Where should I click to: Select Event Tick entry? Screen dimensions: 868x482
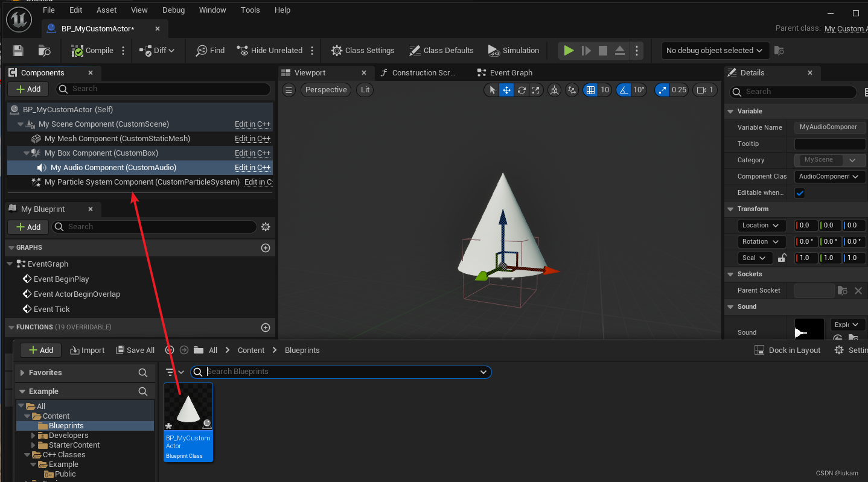[x=51, y=309]
